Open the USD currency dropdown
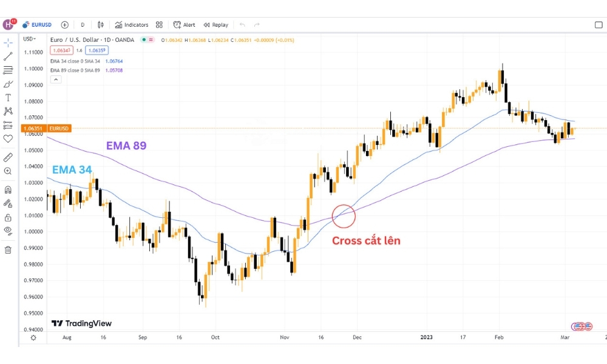 pos(28,38)
